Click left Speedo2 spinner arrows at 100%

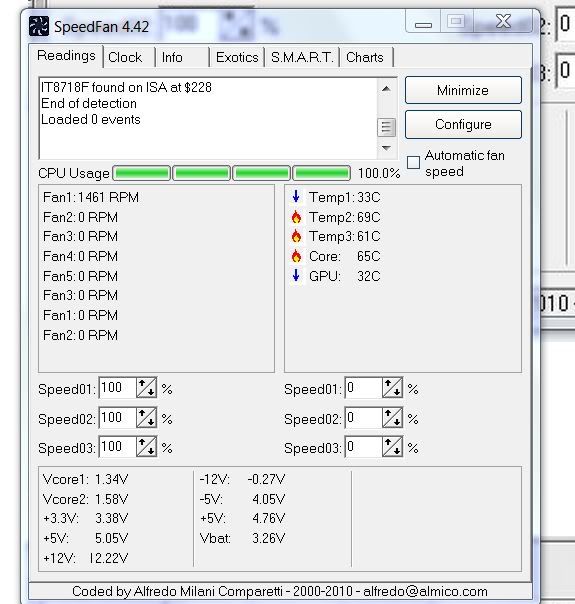tap(146, 418)
